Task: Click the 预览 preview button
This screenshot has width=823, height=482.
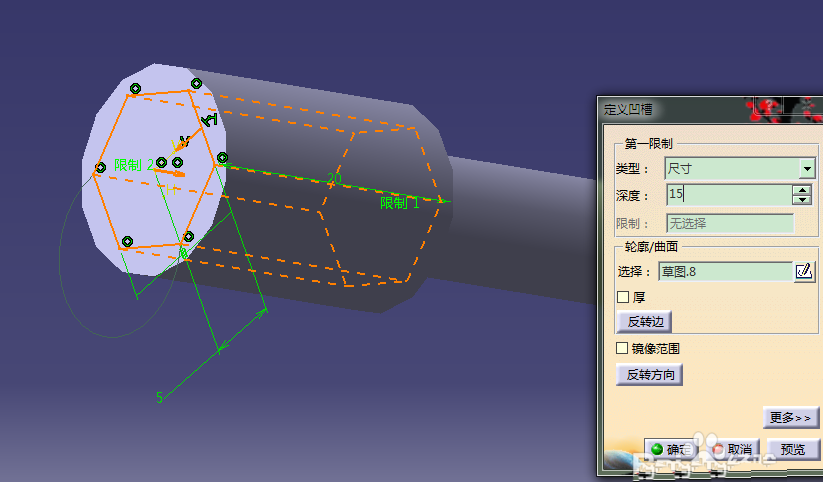Action: [793, 449]
